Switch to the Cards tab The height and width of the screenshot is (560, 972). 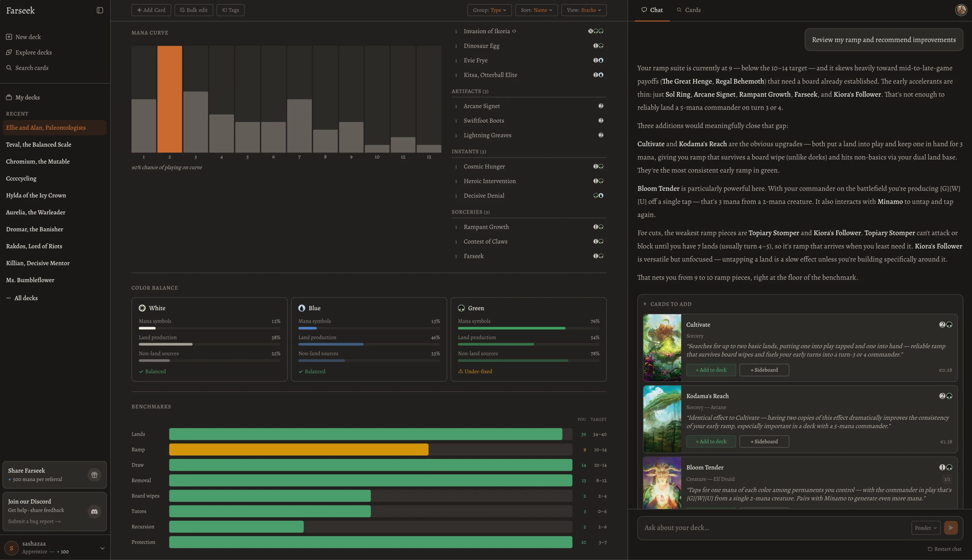pyautogui.click(x=688, y=9)
